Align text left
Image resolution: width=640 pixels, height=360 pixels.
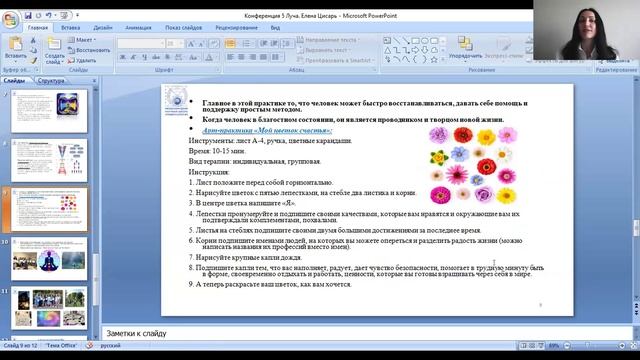point(230,58)
